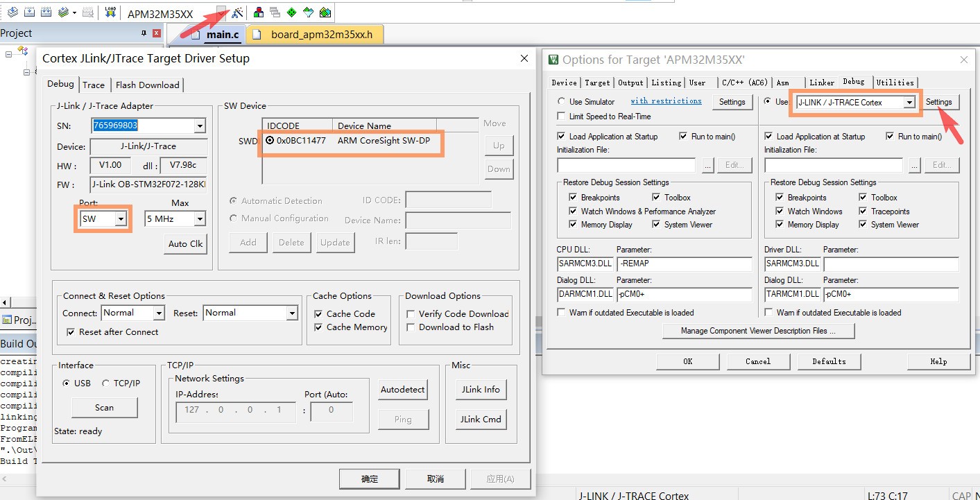Enable Verify Code Download checkbox

tap(411, 314)
